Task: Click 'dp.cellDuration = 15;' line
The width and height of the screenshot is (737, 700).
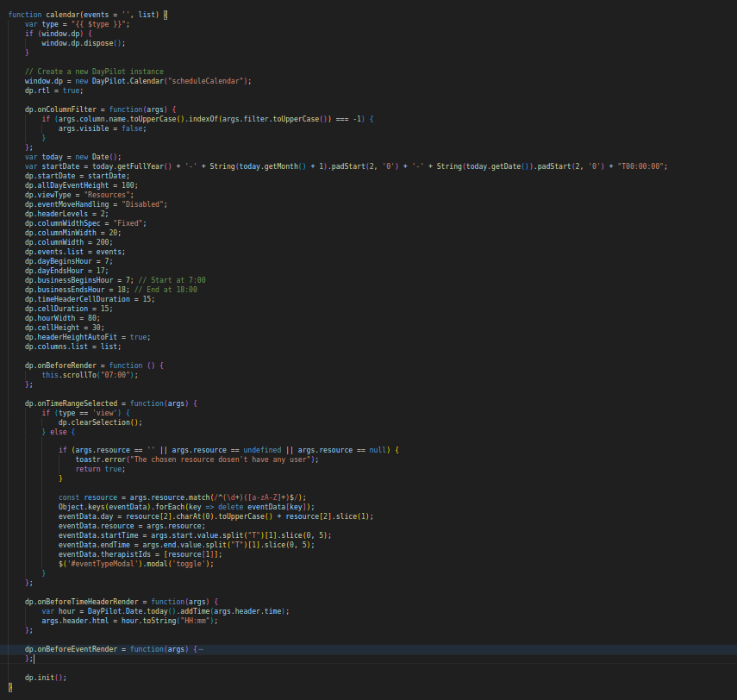Action: 69,309
